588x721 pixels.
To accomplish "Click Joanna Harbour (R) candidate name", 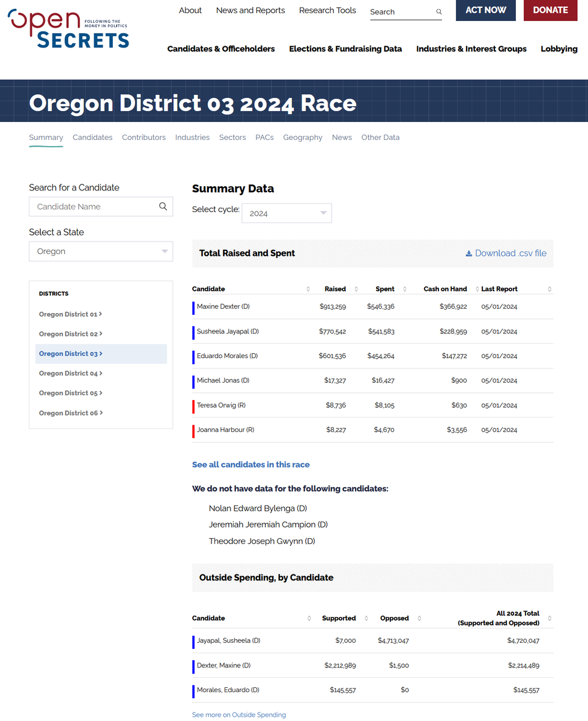I will (226, 430).
